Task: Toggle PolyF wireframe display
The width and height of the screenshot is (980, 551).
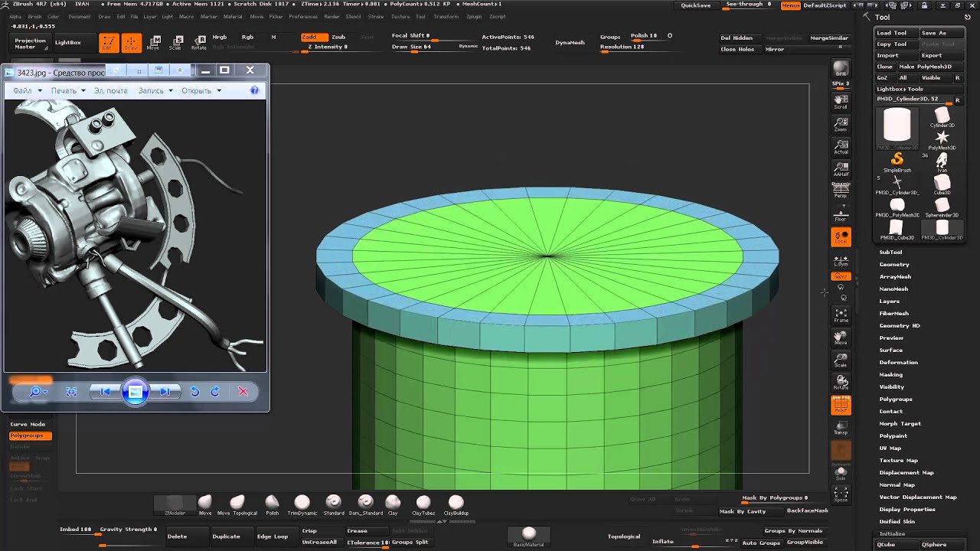Action: coord(841,405)
